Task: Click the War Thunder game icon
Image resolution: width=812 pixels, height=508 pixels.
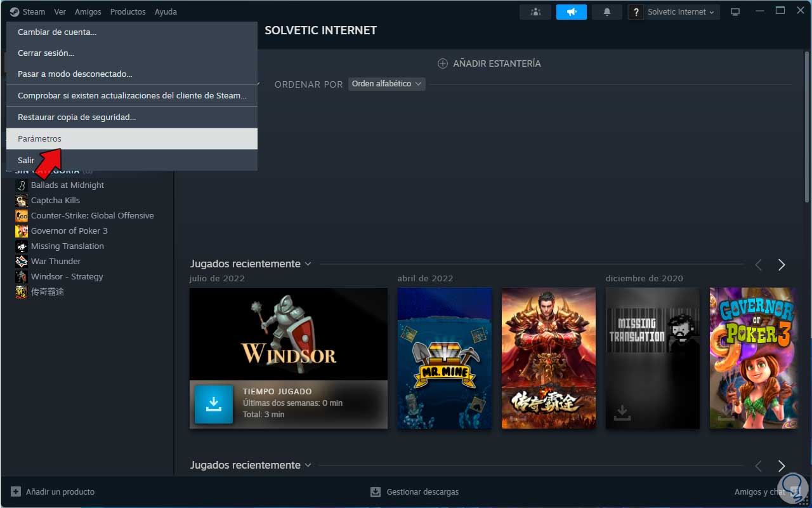Action: (22, 262)
